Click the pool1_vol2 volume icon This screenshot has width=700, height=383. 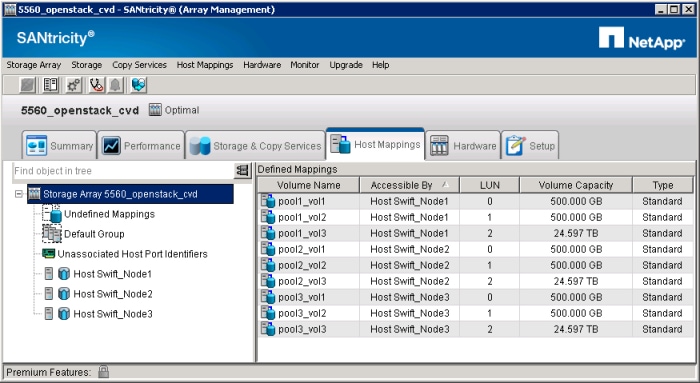pos(268,217)
